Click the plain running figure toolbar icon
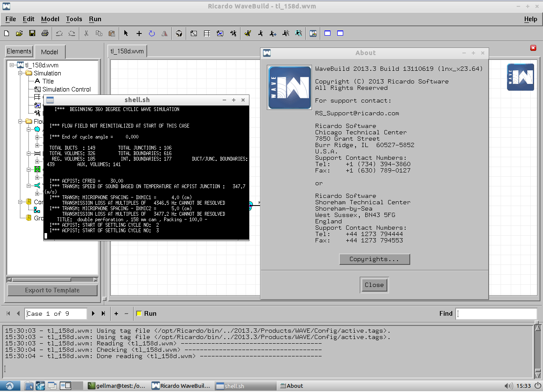This screenshot has width=543, height=392. [260, 33]
